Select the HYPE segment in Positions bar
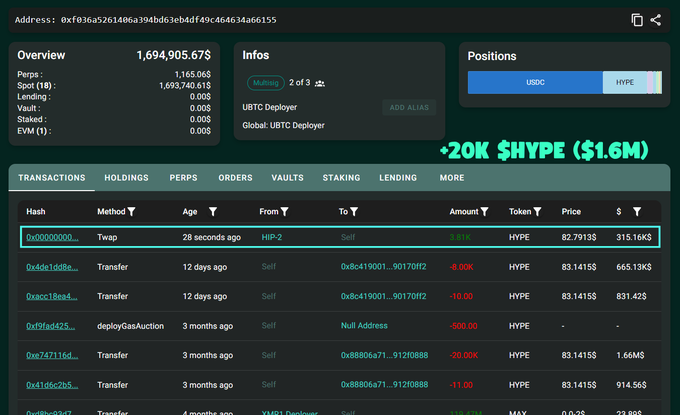This screenshot has height=415, width=680. pos(625,82)
